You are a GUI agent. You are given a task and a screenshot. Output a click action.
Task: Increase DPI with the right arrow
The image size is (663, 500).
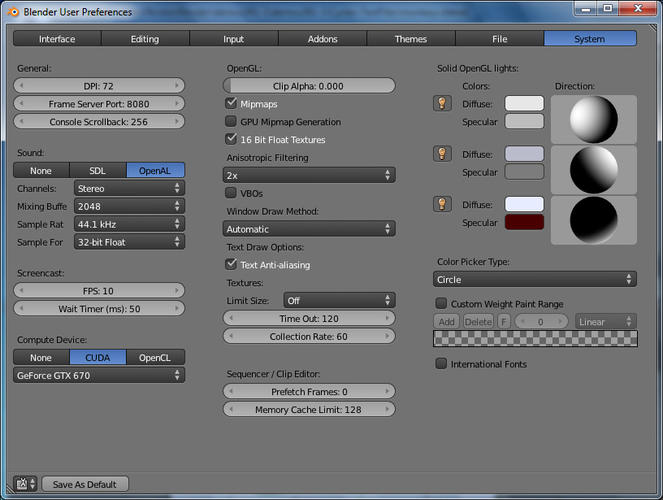(x=177, y=86)
